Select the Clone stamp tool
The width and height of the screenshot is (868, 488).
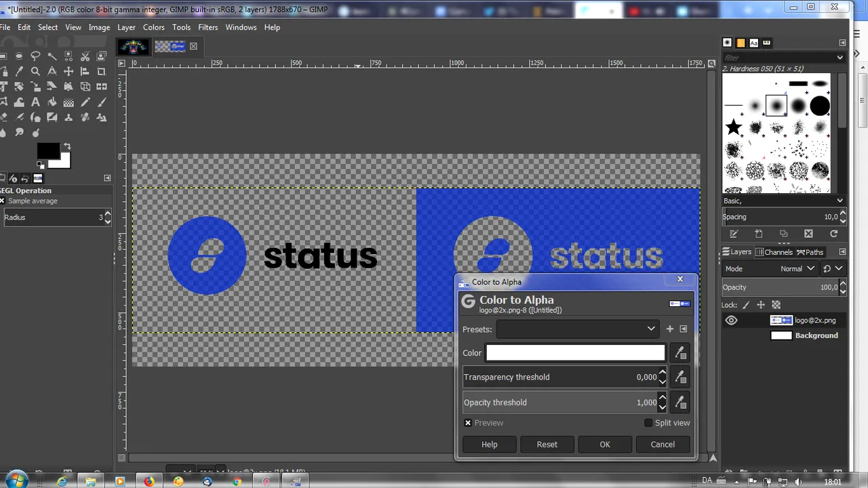[68, 117]
